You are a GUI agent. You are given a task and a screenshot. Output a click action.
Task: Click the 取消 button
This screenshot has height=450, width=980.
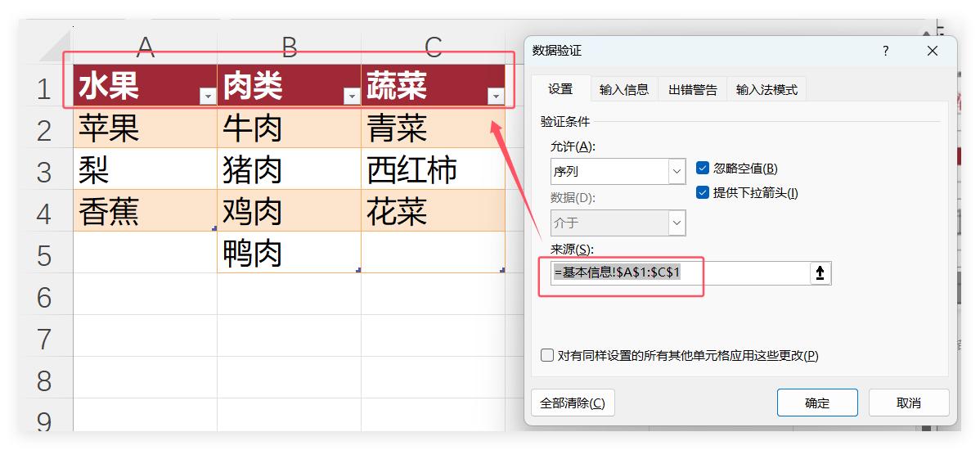[x=909, y=403]
